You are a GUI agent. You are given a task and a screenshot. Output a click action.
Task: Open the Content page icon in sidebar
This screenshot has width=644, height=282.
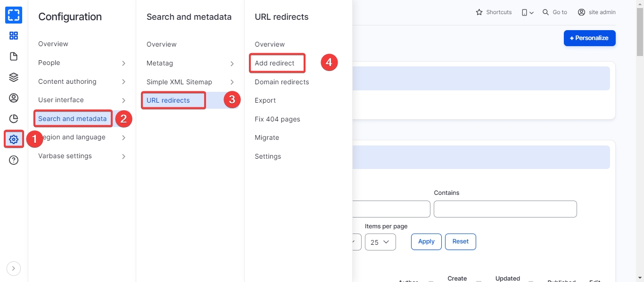[14, 56]
